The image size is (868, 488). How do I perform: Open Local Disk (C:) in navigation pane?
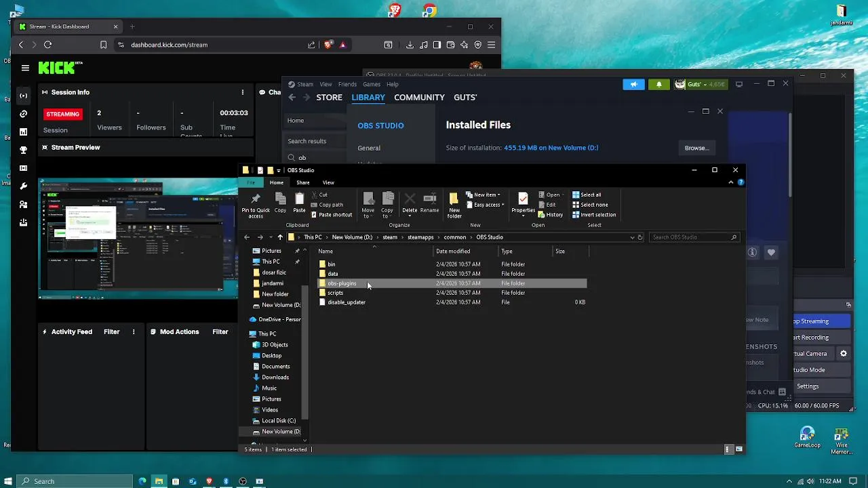coord(279,421)
